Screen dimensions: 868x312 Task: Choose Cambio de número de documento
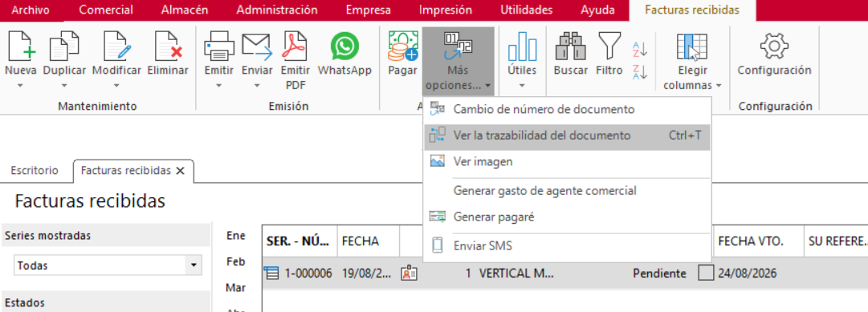(x=567, y=109)
